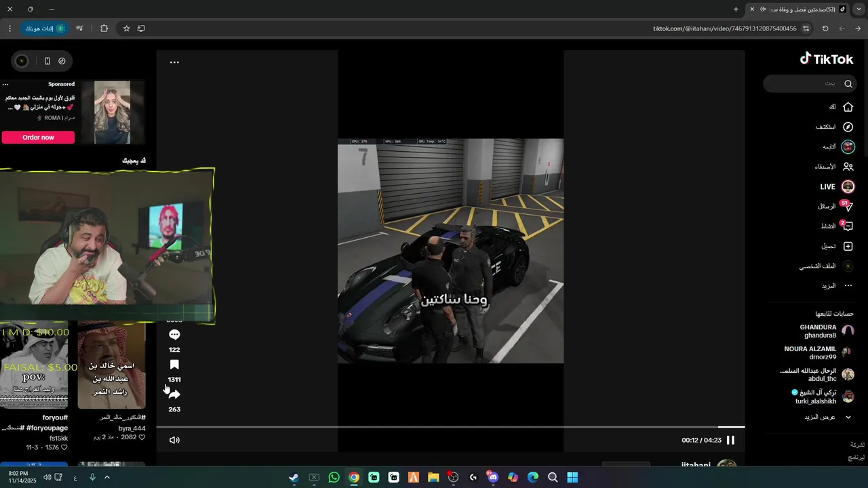Open the sponsored ad woman thumbnail
This screenshot has height=488, width=868.
coord(112,112)
